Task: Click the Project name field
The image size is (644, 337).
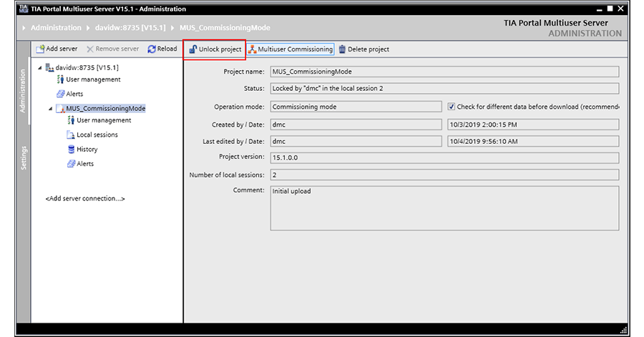Action: [x=444, y=72]
